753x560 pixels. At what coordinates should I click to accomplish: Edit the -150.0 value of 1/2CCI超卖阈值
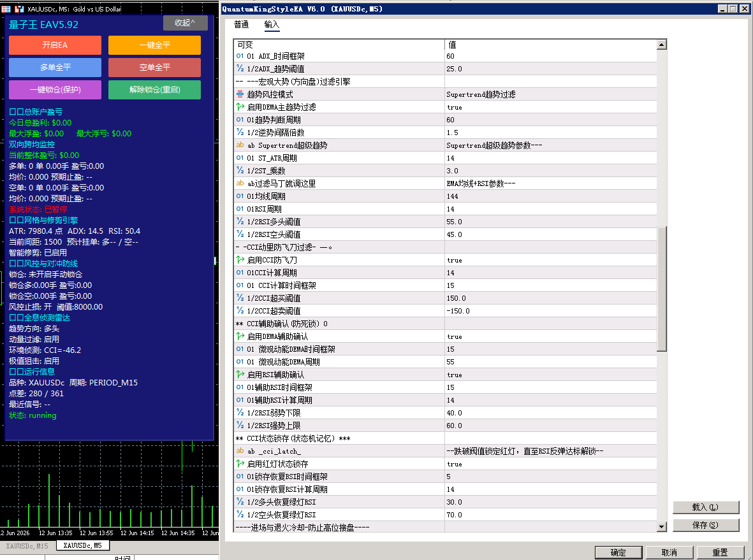point(458,311)
